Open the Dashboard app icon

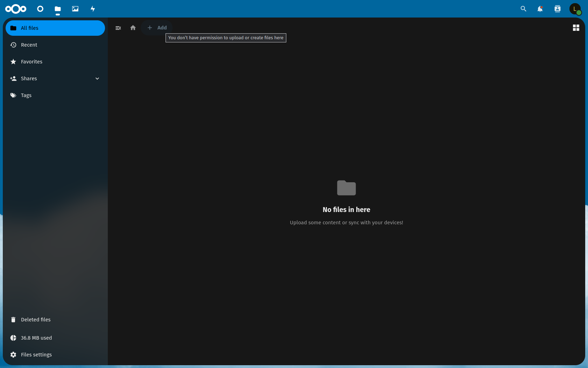coord(40,9)
